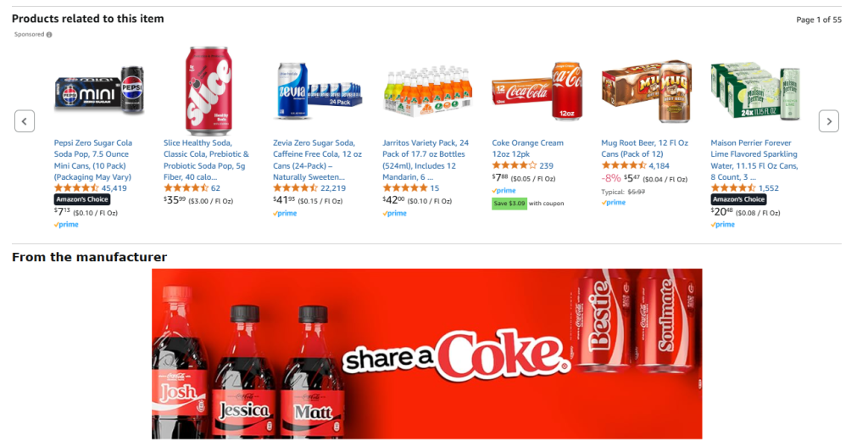Open Mug Root Beer product image

647,91
